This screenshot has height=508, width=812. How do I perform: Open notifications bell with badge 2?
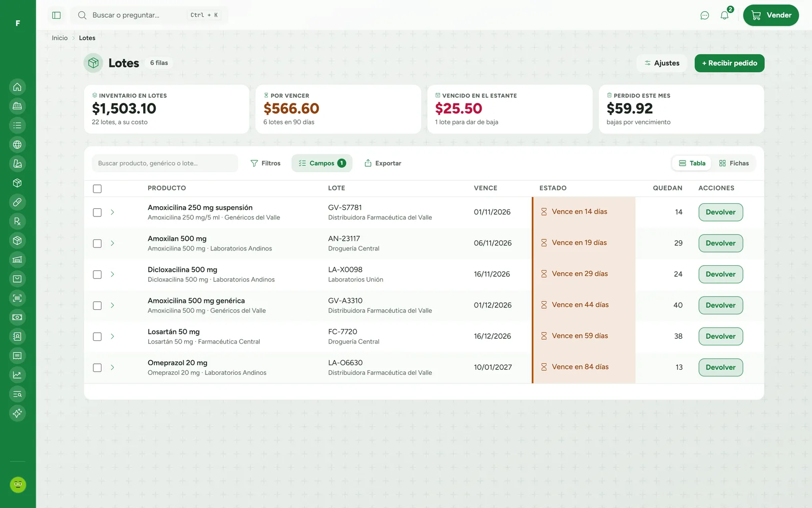725,15
